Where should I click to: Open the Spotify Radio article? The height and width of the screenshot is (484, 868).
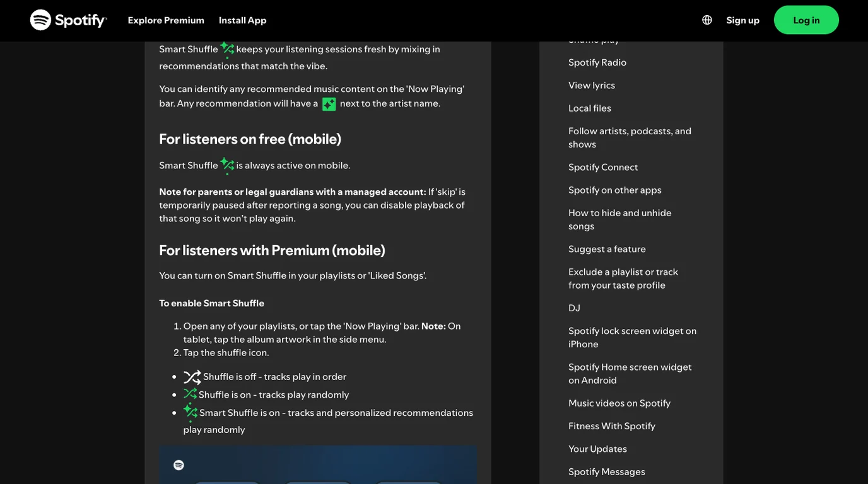(597, 62)
